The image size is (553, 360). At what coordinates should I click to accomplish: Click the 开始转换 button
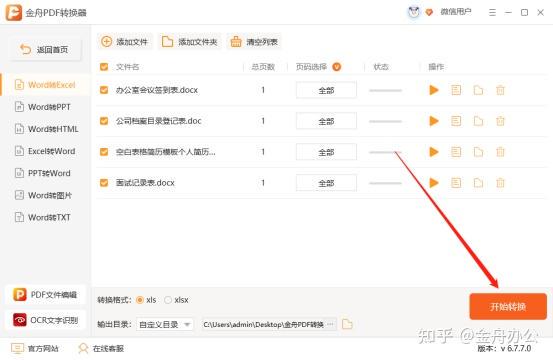508,306
